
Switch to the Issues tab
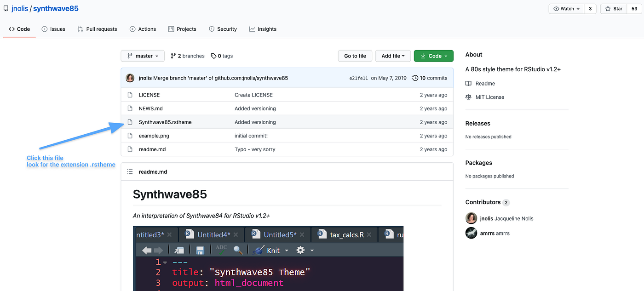coord(53,29)
